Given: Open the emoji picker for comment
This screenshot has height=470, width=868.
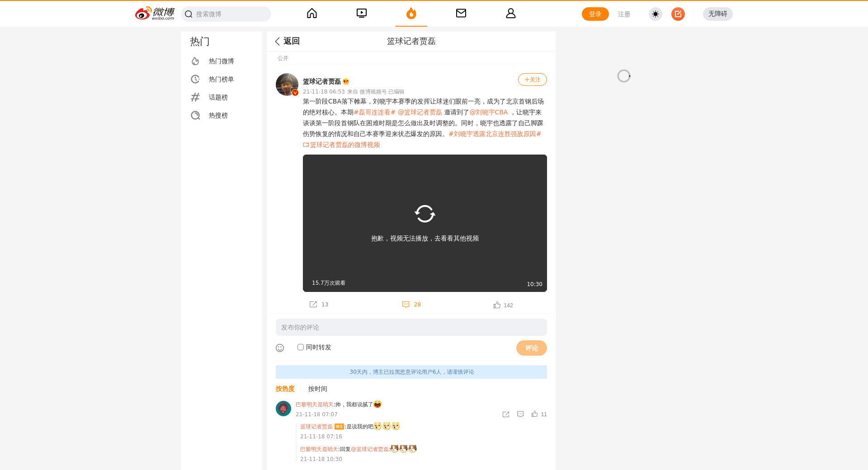Looking at the screenshot, I should click(280, 348).
